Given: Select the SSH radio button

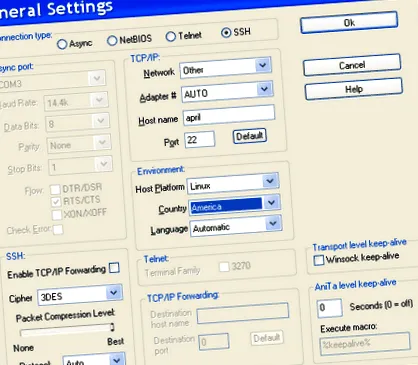Looking at the screenshot, I should click(226, 33).
